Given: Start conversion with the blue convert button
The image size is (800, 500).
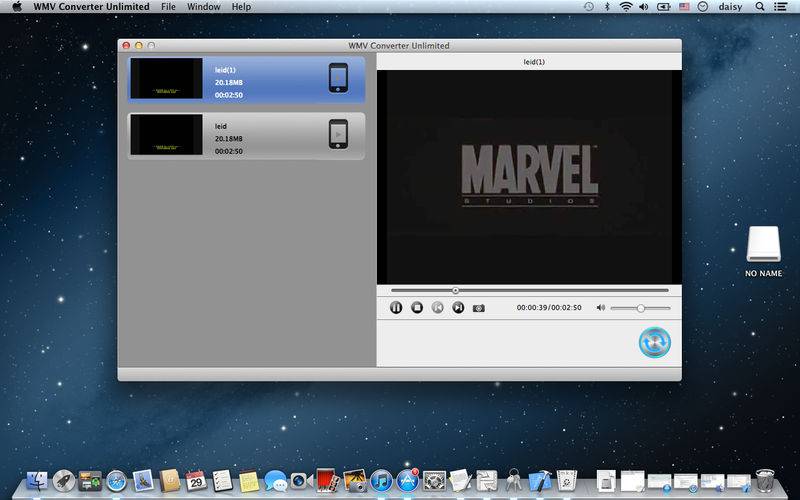Looking at the screenshot, I should click(655, 342).
